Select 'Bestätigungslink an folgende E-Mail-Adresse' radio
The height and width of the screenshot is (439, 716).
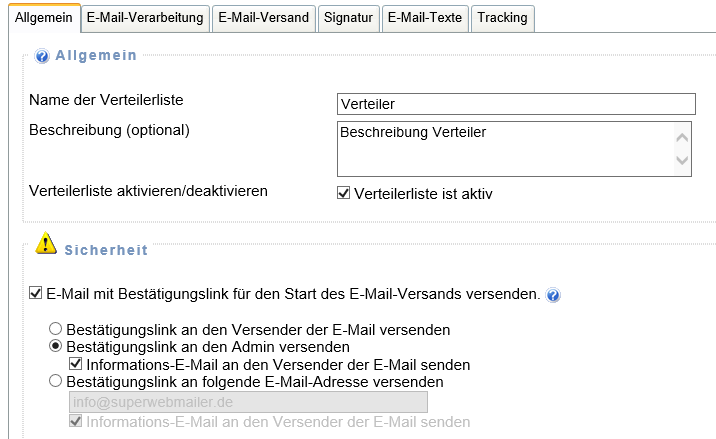click(56, 382)
